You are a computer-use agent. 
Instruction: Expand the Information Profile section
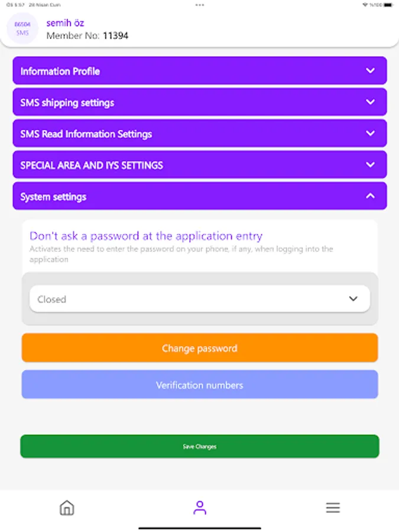200,71
